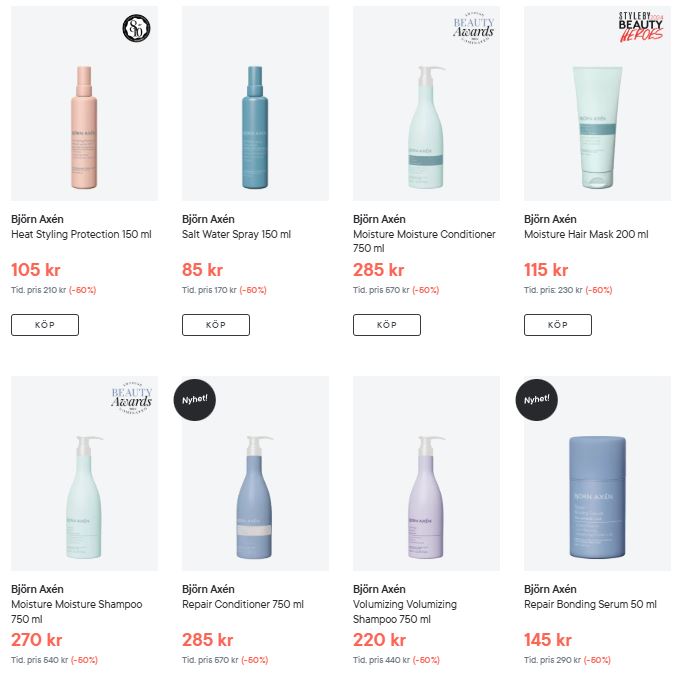679x680 pixels.
Task: Click KÖP button under Salt Water Spray
Action: point(216,325)
